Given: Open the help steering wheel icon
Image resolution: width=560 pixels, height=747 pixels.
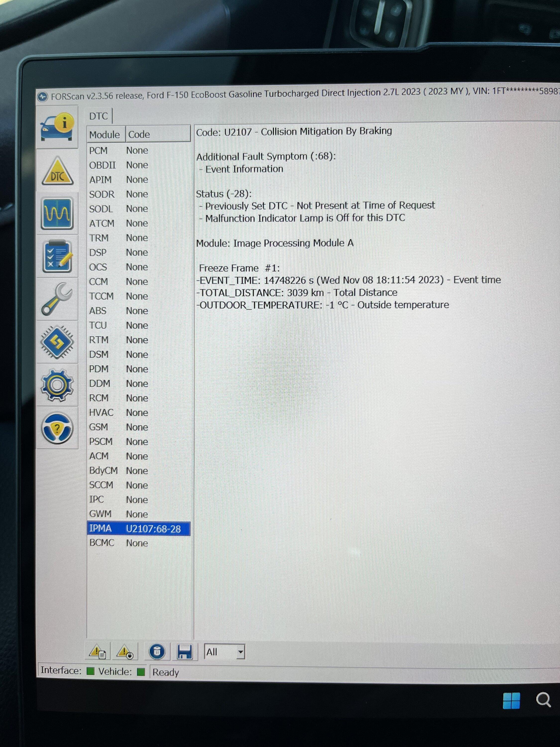Looking at the screenshot, I should pyautogui.click(x=57, y=428).
